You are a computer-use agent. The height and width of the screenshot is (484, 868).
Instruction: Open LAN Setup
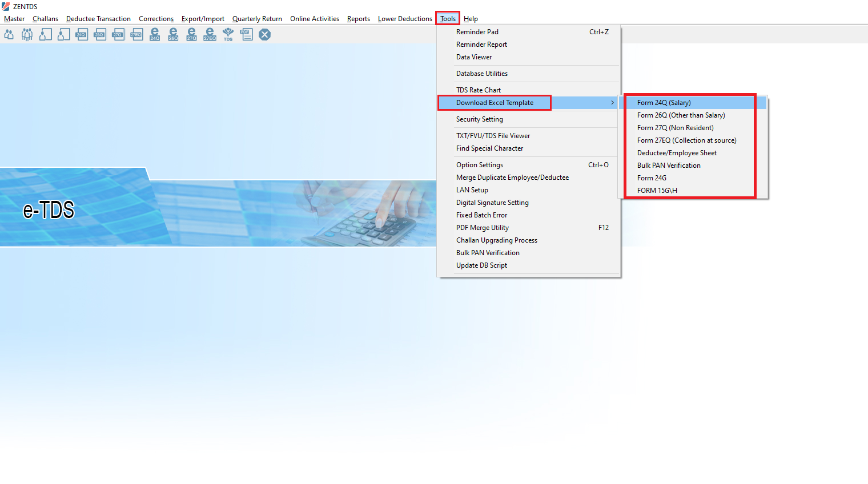529,190
